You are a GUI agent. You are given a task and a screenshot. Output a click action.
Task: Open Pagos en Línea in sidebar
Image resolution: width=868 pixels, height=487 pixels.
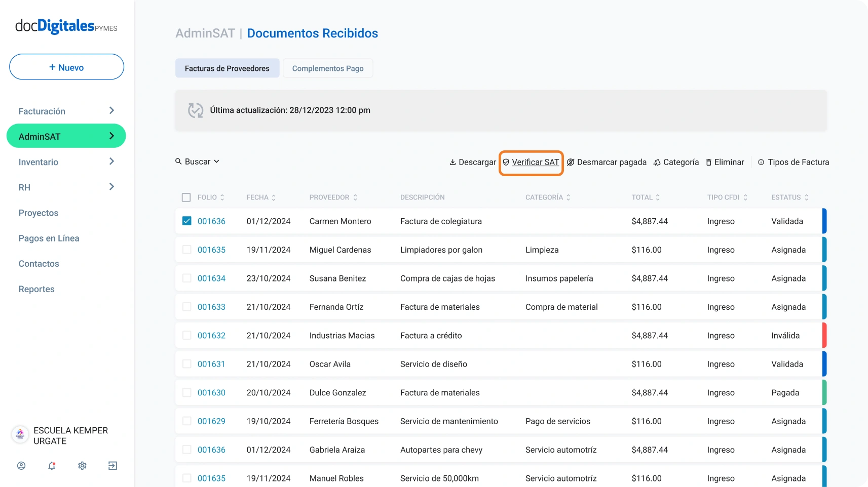click(49, 238)
